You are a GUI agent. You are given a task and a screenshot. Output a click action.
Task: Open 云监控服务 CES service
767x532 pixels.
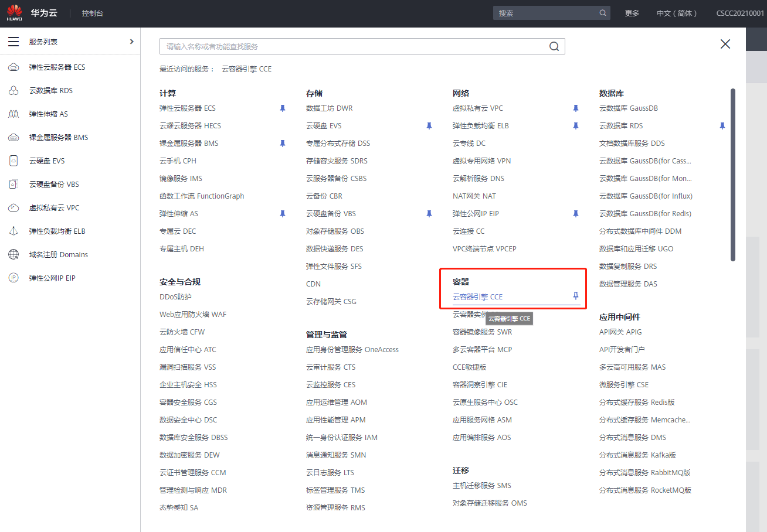pos(331,385)
